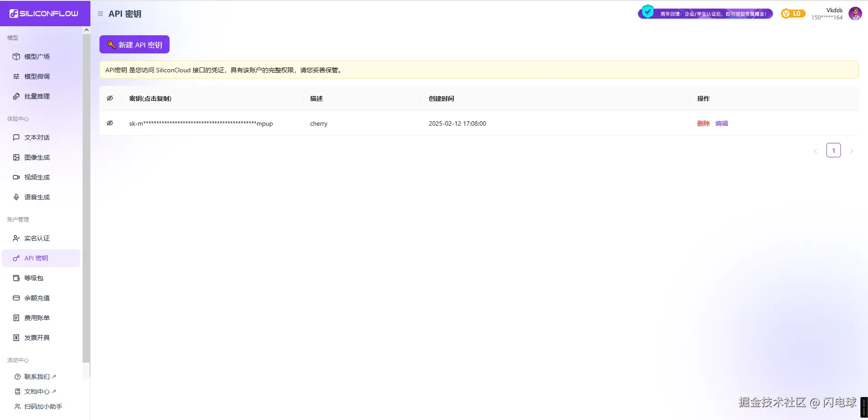Select the 语音生成 microphone icon
This screenshot has width=868, height=420.
click(16, 197)
